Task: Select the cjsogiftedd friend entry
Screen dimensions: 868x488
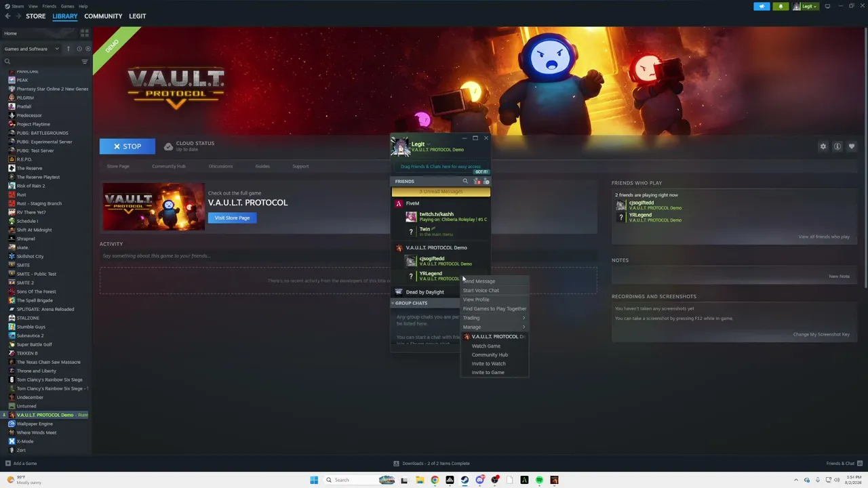Action: coord(448,261)
